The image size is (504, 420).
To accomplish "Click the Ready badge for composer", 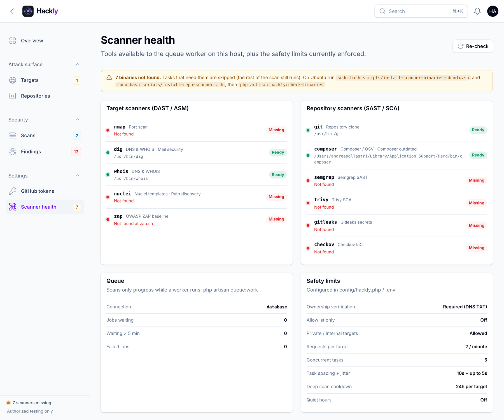I will point(478,155).
